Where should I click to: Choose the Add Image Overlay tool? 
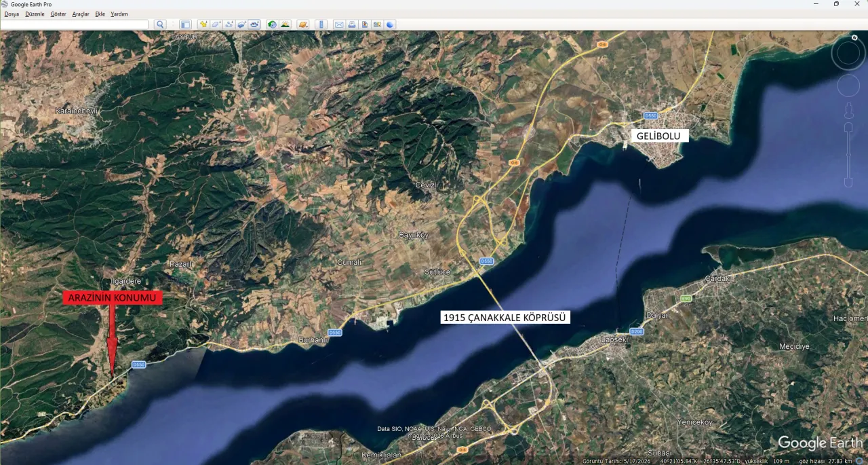tap(242, 24)
